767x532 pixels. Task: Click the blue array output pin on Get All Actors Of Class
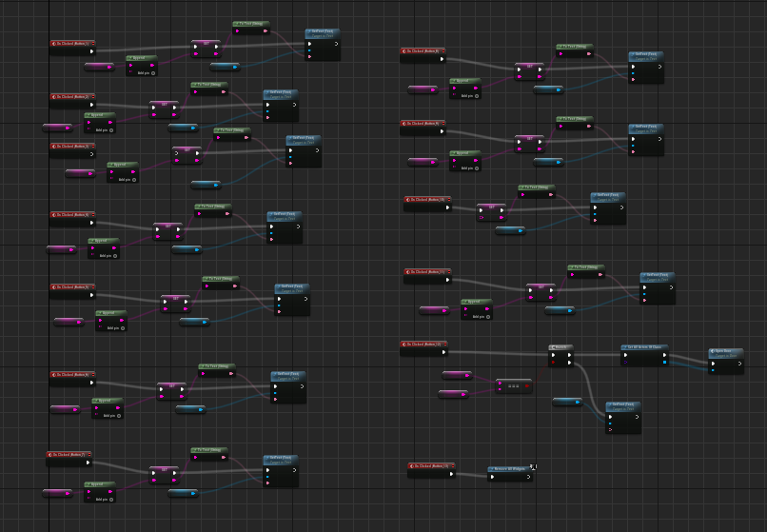click(664, 363)
